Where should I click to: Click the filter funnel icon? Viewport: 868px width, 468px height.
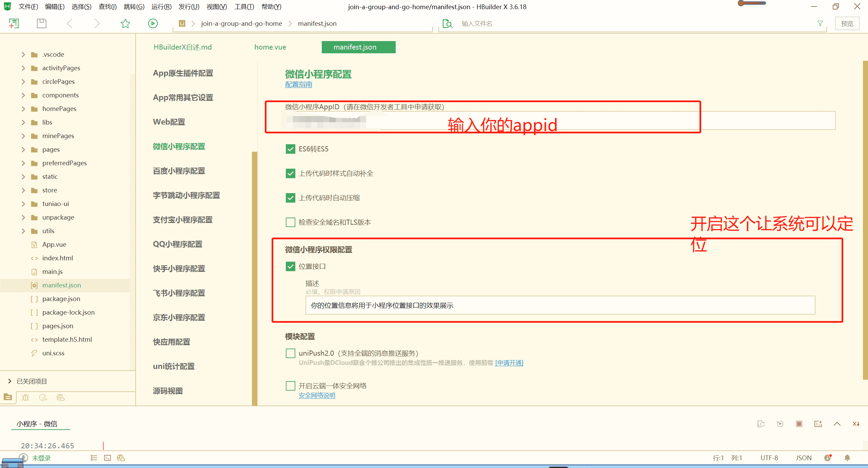point(820,23)
